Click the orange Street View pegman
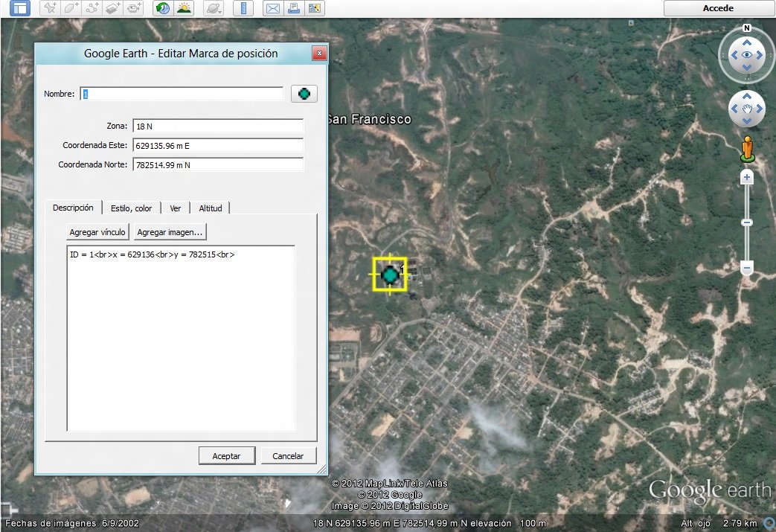 (x=747, y=149)
